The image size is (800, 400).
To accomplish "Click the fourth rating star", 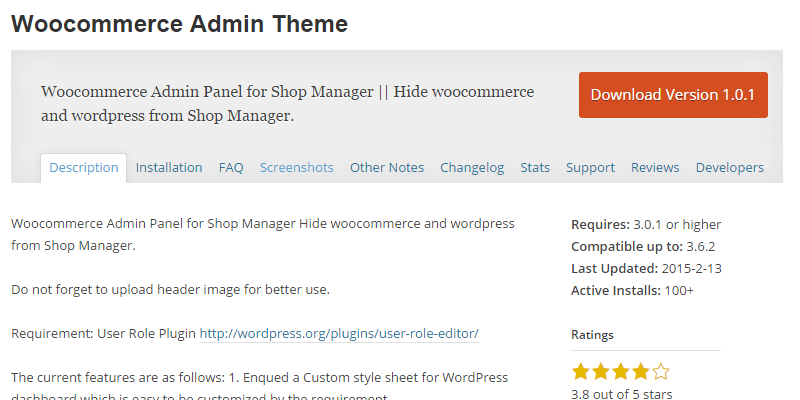I will [641, 372].
